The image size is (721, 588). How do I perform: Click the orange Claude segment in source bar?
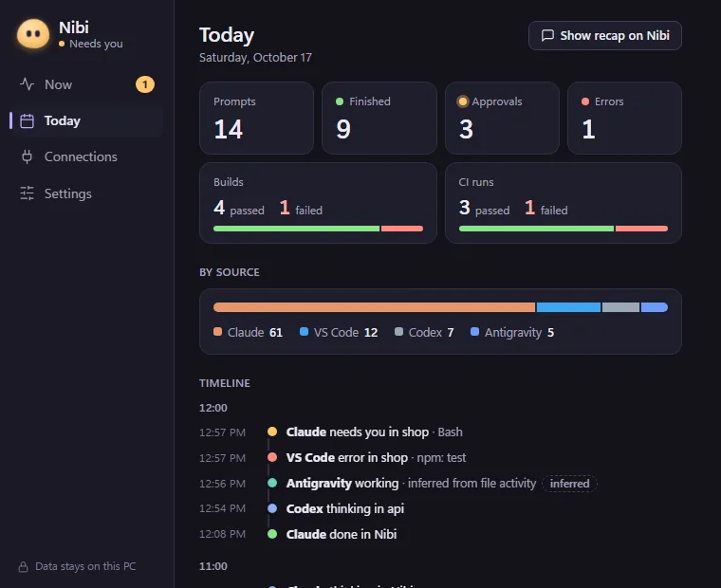[x=375, y=307]
